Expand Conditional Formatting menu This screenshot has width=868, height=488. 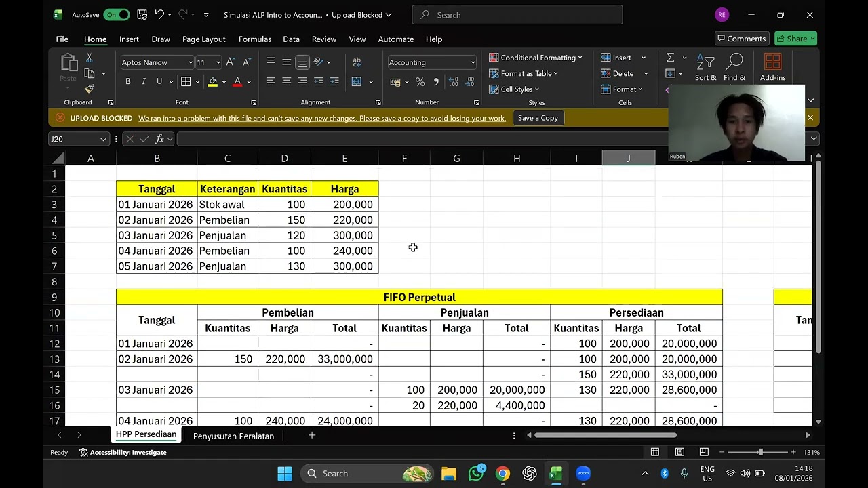coord(536,58)
